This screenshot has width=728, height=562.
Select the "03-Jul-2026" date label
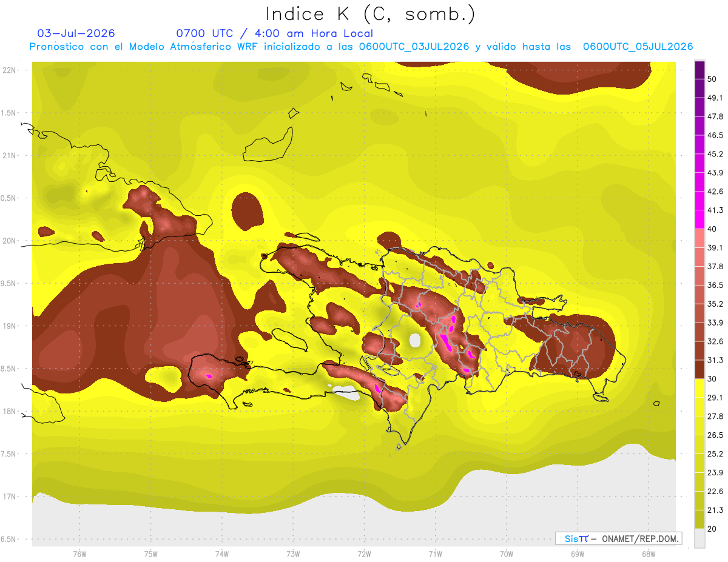tap(76, 33)
